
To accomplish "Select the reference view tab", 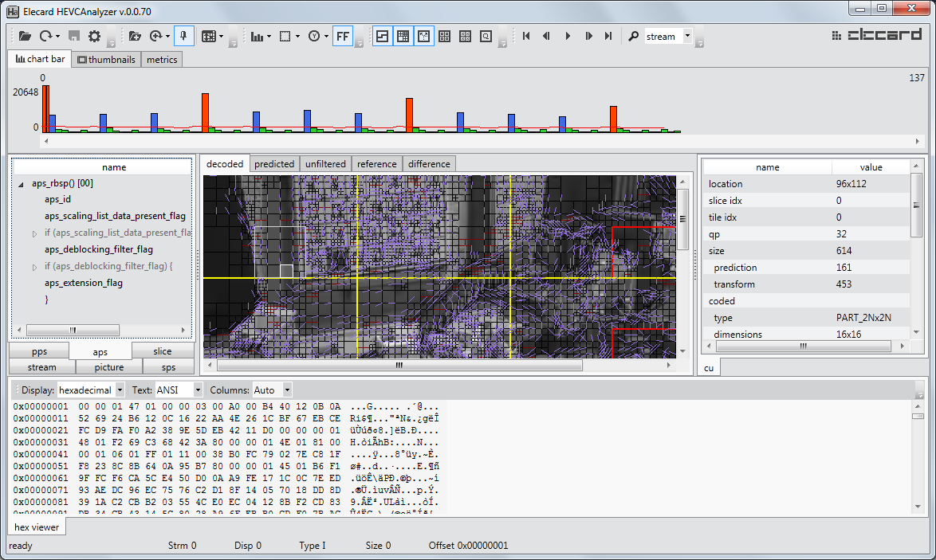I will point(376,164).
